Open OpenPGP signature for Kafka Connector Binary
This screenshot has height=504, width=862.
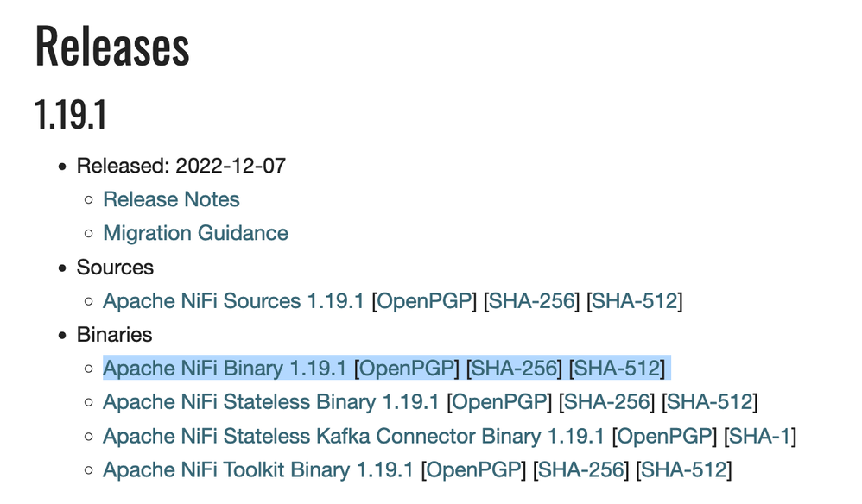[x=665, y=437]
